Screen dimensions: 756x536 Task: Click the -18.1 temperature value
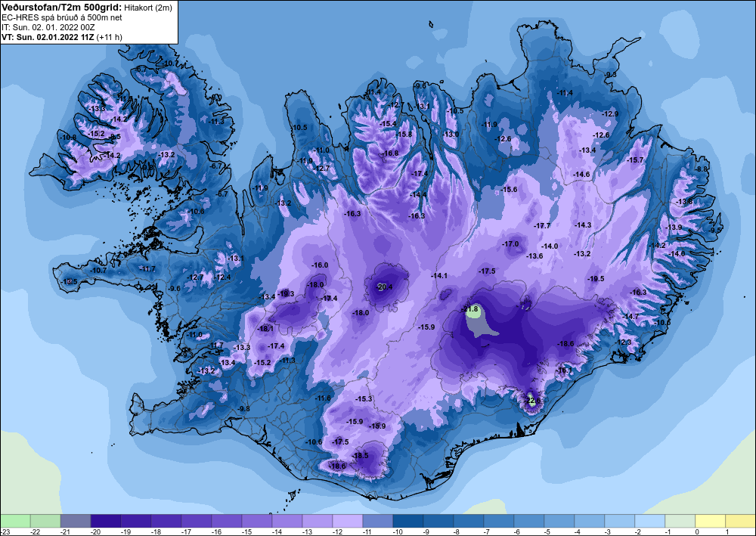pyautogui.click(x=265, y=329)
